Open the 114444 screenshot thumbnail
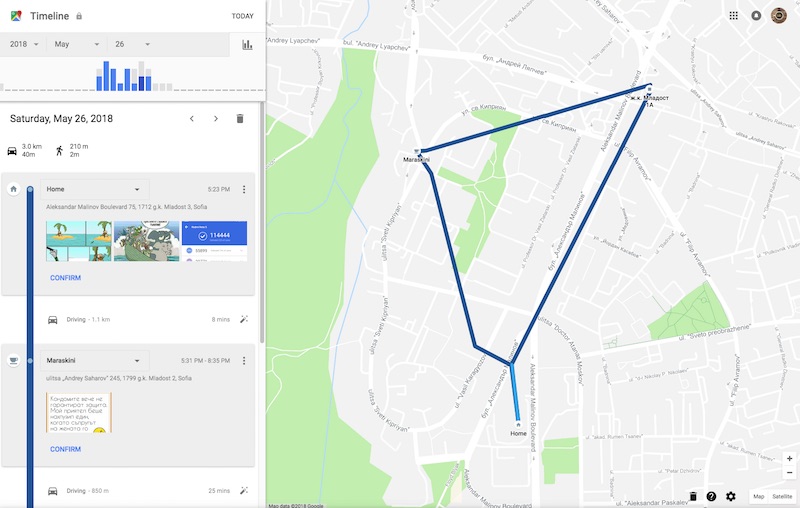The image size is (800, 508). point(214,241)
